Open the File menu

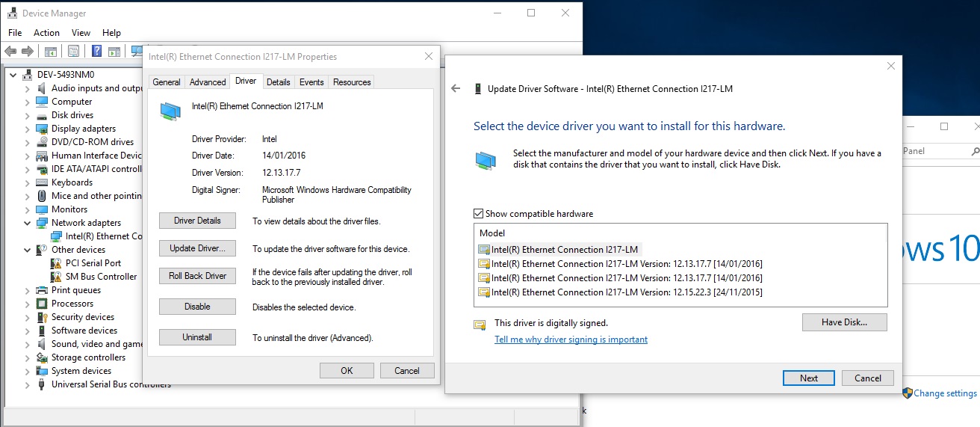tap(15, 33)
